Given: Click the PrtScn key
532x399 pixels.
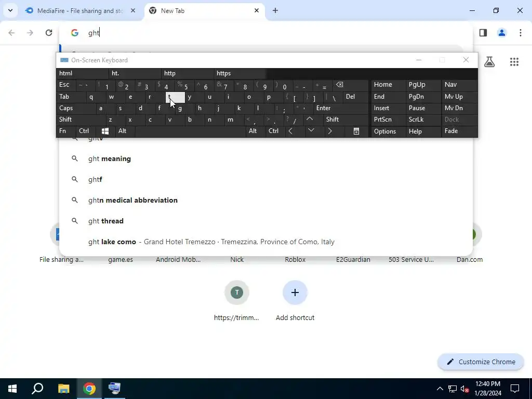Looking at the screenshot, I should pos(388,119).
